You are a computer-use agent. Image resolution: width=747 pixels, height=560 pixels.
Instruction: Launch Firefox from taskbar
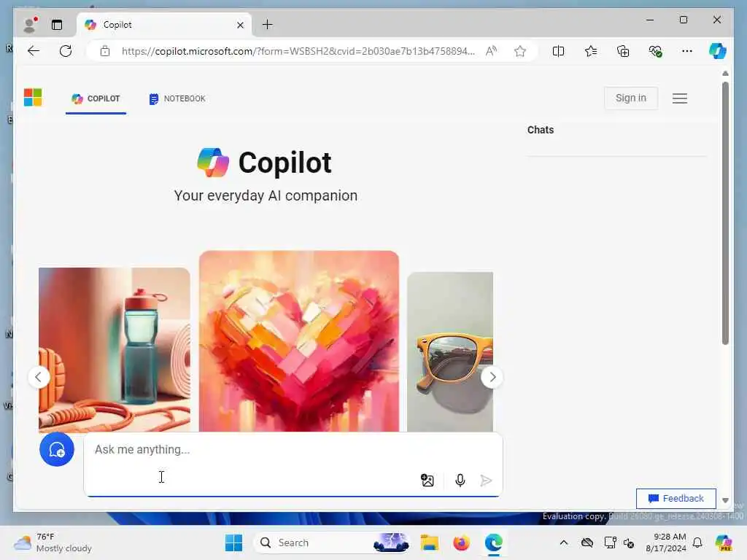[461, 542]
